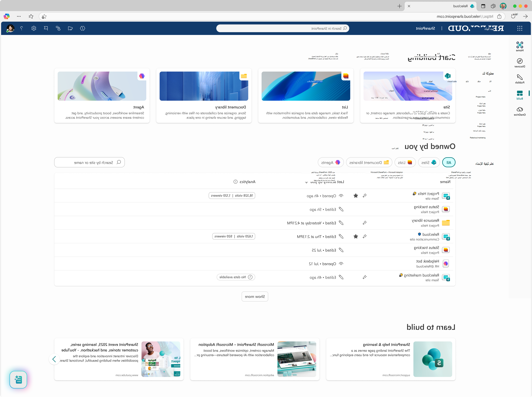Click the Show more button
The width and height of the screenshot is (532, 397).
(255, 297)
